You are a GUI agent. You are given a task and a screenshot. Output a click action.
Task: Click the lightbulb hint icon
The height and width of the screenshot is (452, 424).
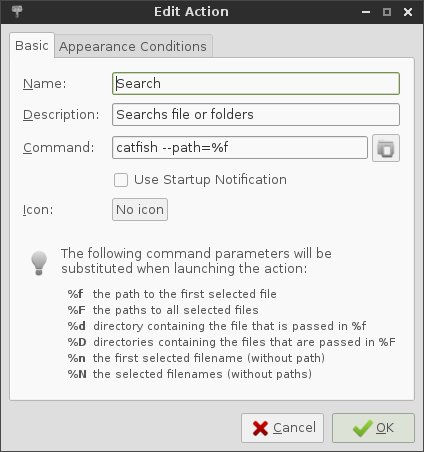39,263
